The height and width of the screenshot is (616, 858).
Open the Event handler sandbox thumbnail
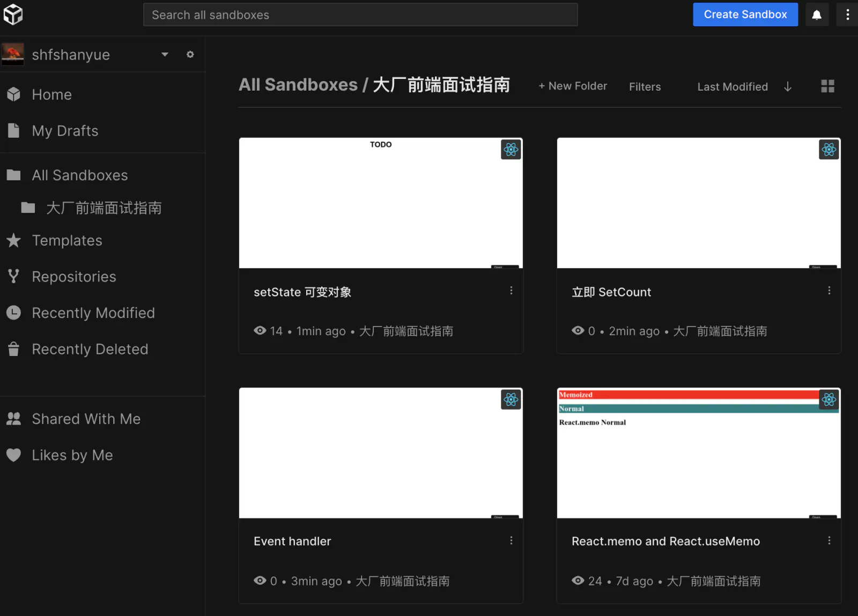(x=381, y=452)
